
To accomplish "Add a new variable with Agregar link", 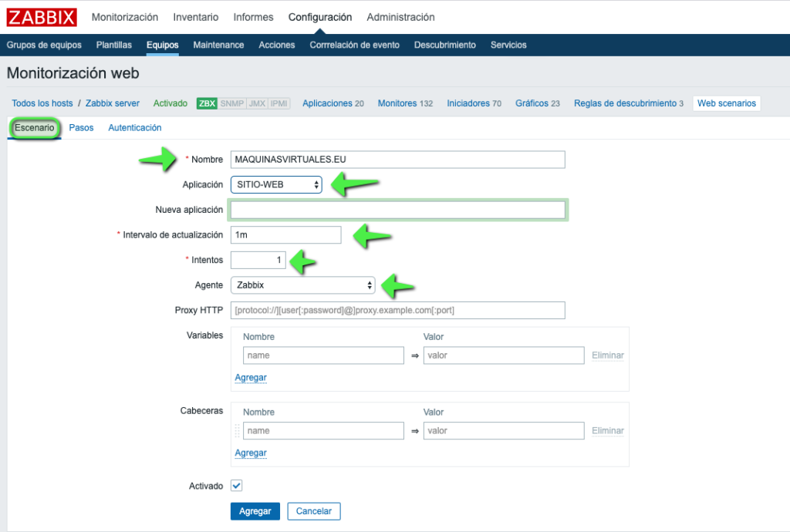I will (x=251, y=378).
